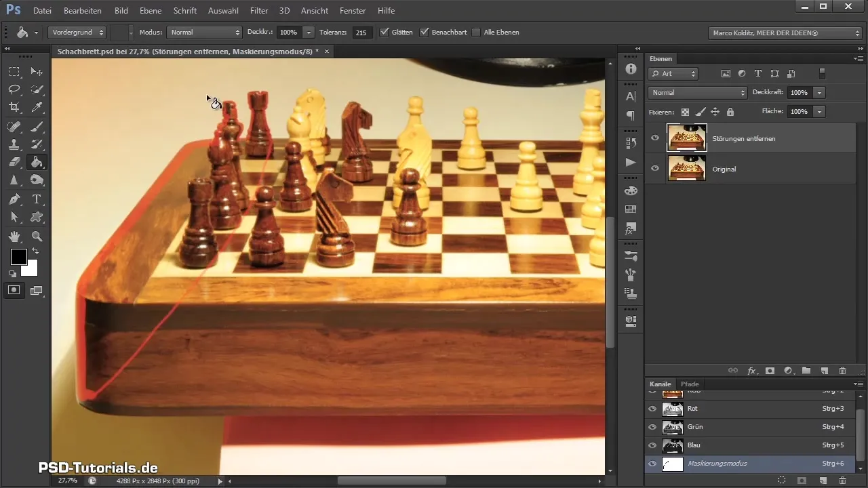Open layer filter Art dropdown

(673, 73)
